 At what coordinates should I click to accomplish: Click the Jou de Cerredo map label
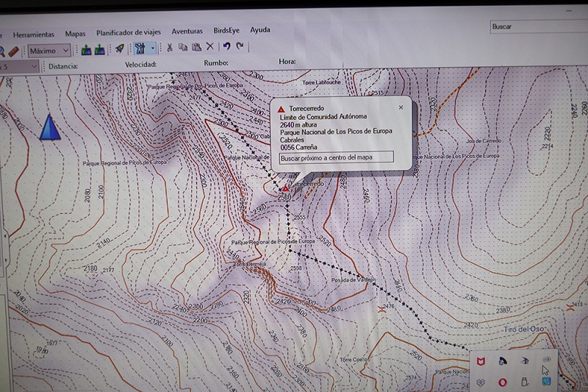click(x=484, y=141)
